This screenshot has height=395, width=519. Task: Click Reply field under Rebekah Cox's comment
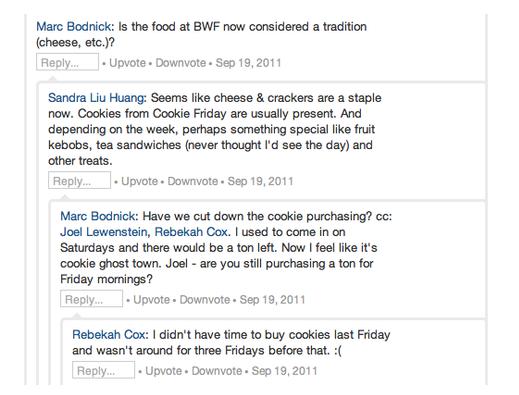click(103, 370)
